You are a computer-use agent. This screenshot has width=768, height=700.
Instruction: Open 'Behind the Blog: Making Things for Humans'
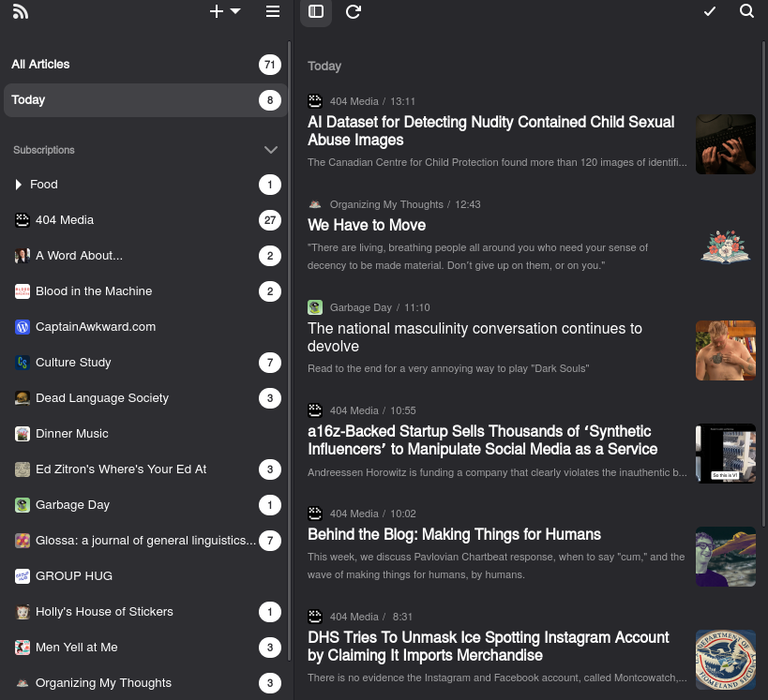(454, 534)
